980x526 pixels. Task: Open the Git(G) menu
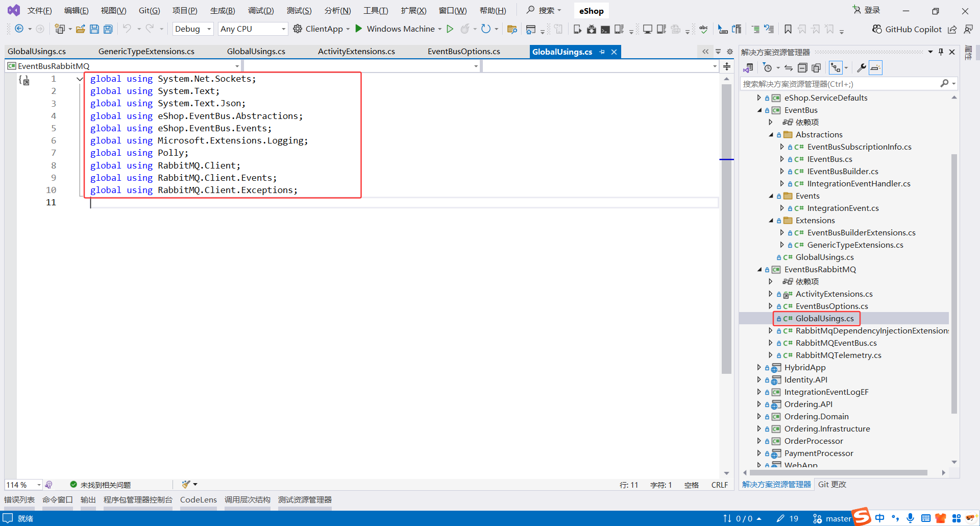(x=149, y=10)
